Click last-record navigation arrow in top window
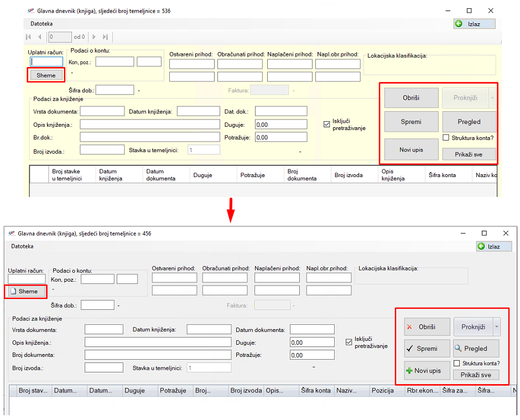Image resolution: width=520 pixels, height=420 pixels. coord(105,37)
